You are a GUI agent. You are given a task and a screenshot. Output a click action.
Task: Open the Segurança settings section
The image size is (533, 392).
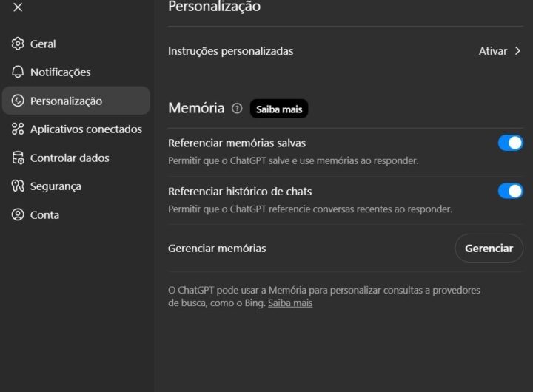[x=56, y=186]
